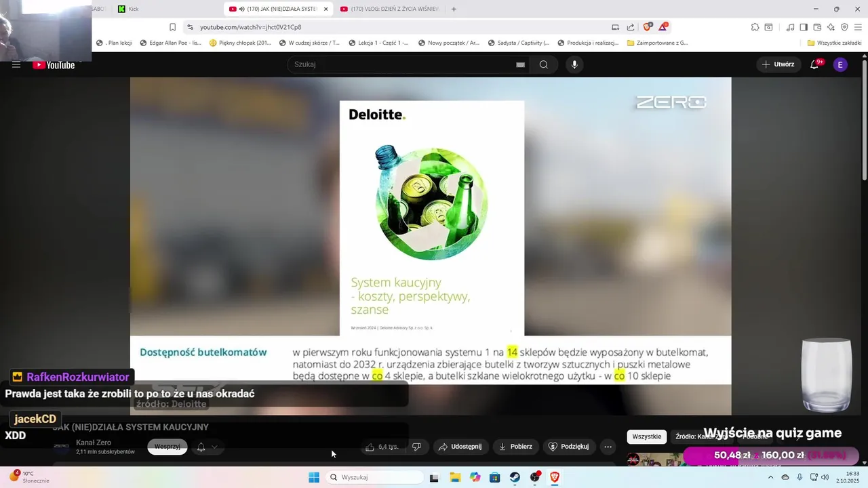Open the Brave browser taskbar icon
Image resolution: width=868 pixels, height=488 pixels.
pos(555,477)
